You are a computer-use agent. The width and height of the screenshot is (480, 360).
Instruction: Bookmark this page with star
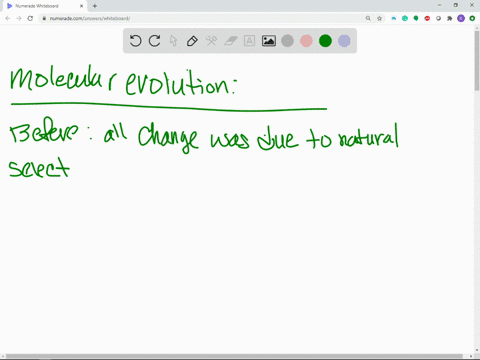(x=379, y=18)
